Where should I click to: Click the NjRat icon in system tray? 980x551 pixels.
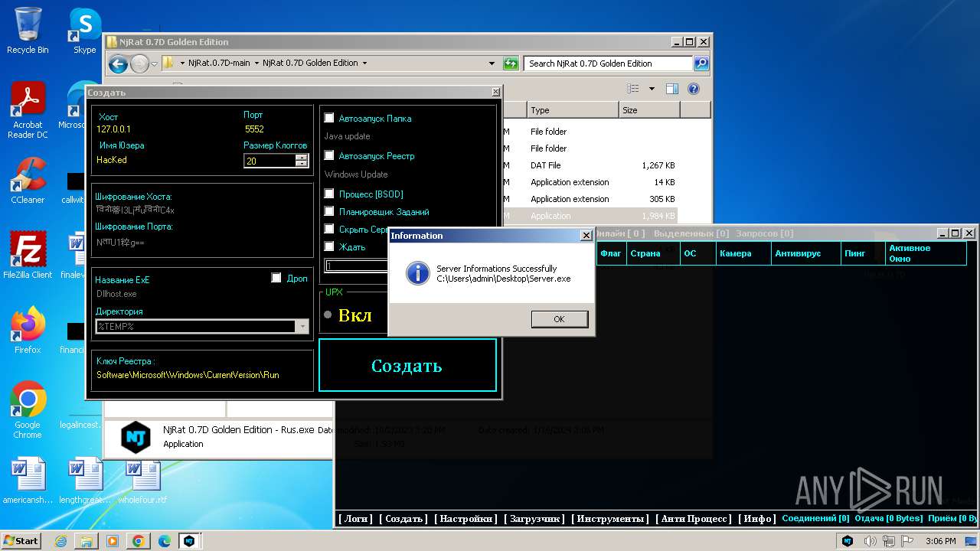[848, 541]
